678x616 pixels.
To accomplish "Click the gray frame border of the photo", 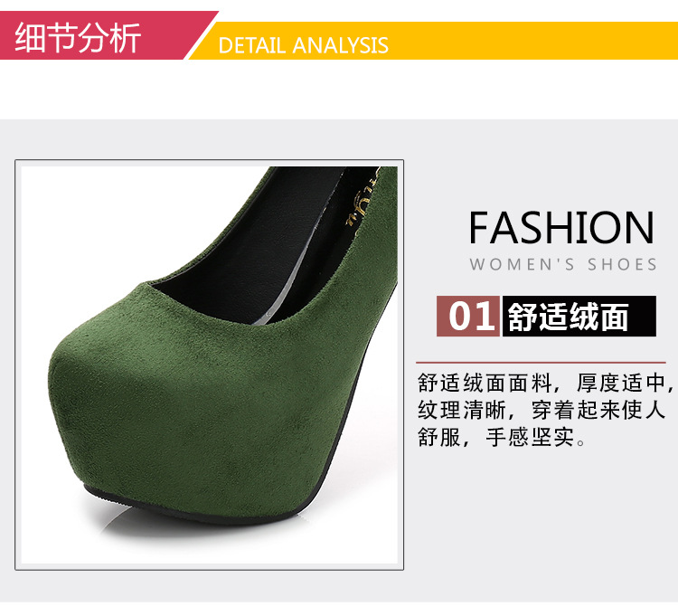I will click(x=210, y=161).
